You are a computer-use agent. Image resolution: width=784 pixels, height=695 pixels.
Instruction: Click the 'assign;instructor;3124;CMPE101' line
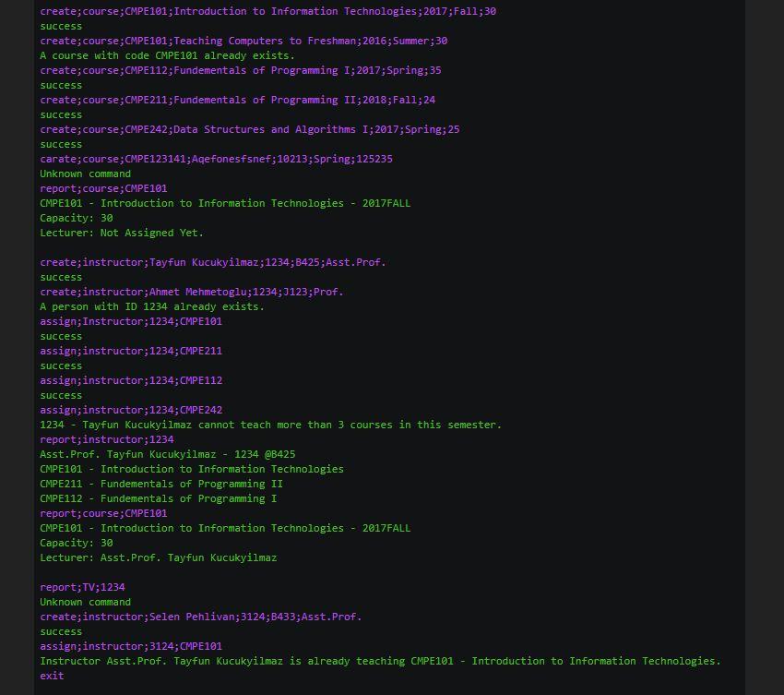(x=131, y=646)
